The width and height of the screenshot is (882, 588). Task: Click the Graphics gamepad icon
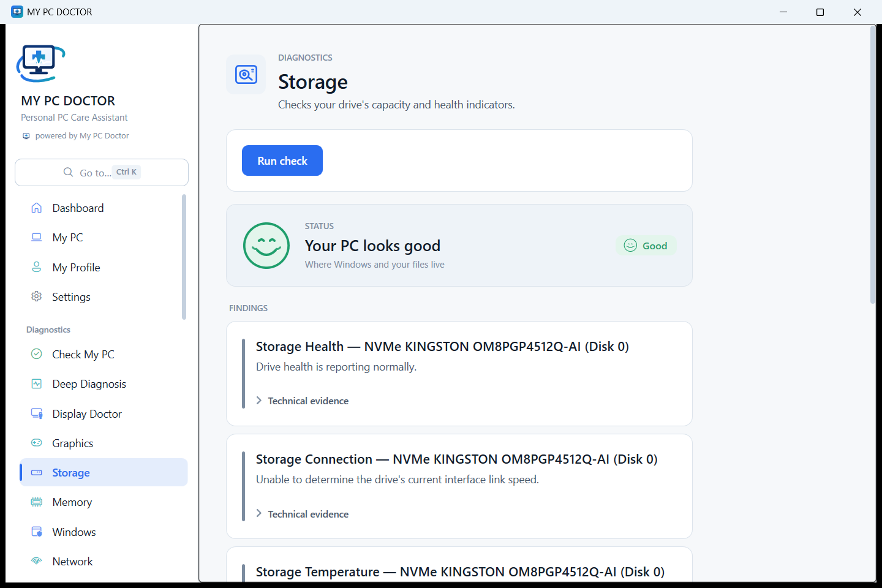[37, 443]
